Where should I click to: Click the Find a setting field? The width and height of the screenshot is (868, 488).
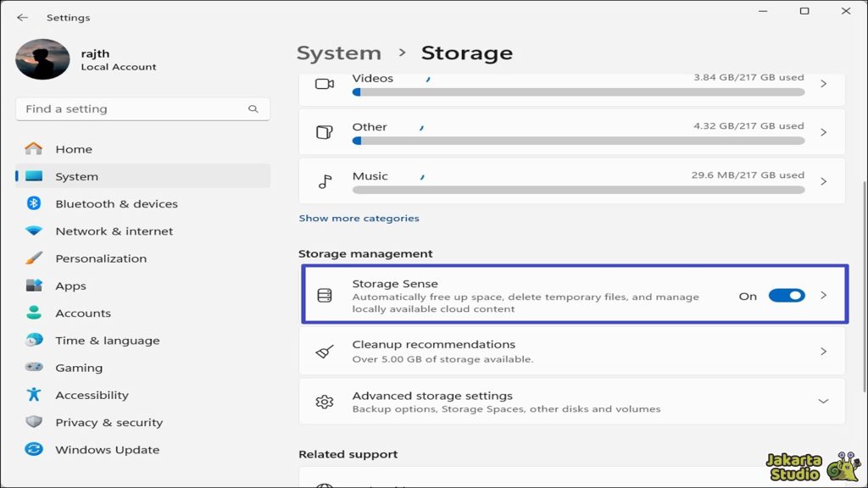coord(131,108)
